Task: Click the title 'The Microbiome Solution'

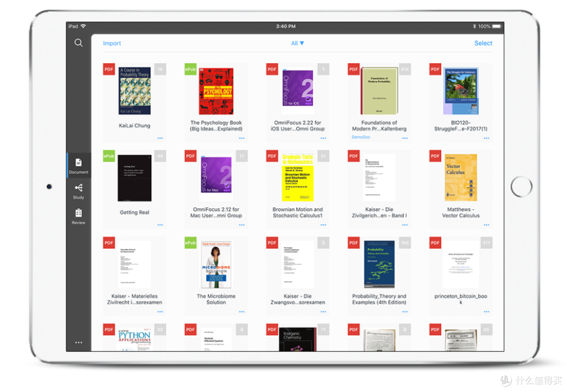Action: (216, 299)
